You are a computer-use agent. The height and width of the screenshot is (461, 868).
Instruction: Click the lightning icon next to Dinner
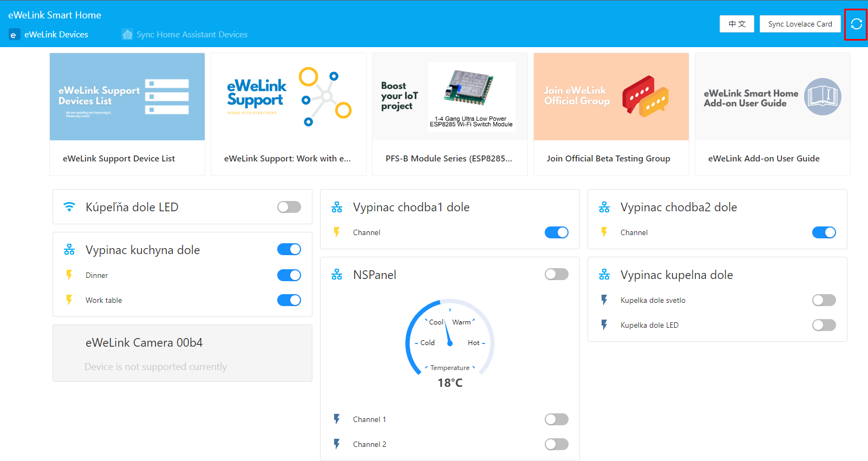click(69, 275)
